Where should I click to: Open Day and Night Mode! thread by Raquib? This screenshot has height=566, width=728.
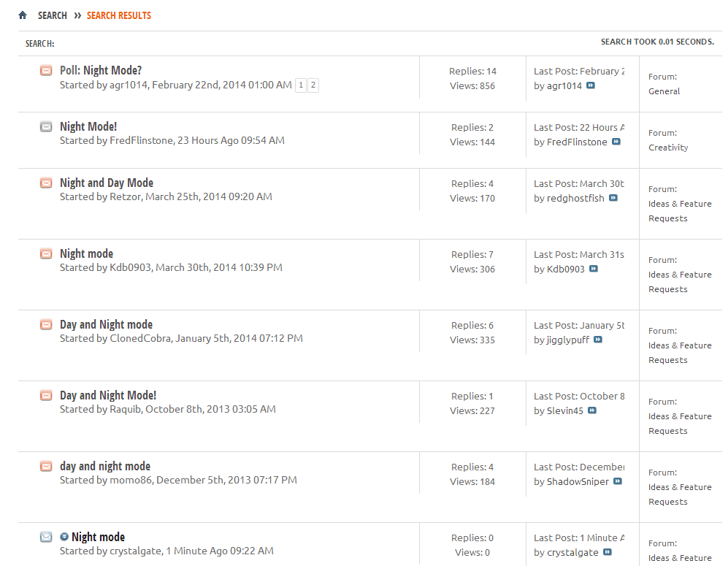click(x=108, y=396)
